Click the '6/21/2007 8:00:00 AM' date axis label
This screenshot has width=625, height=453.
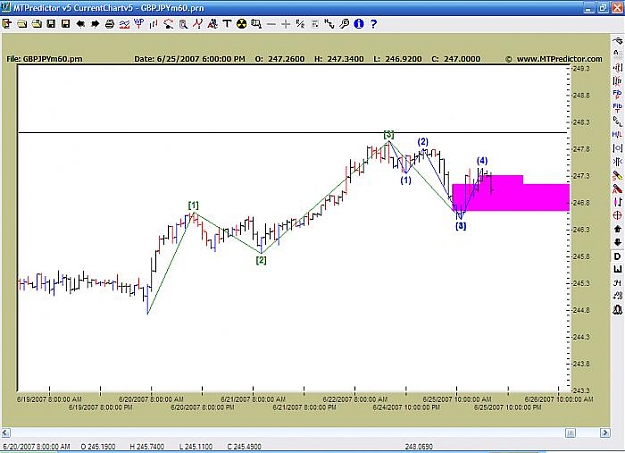(253, 399)
